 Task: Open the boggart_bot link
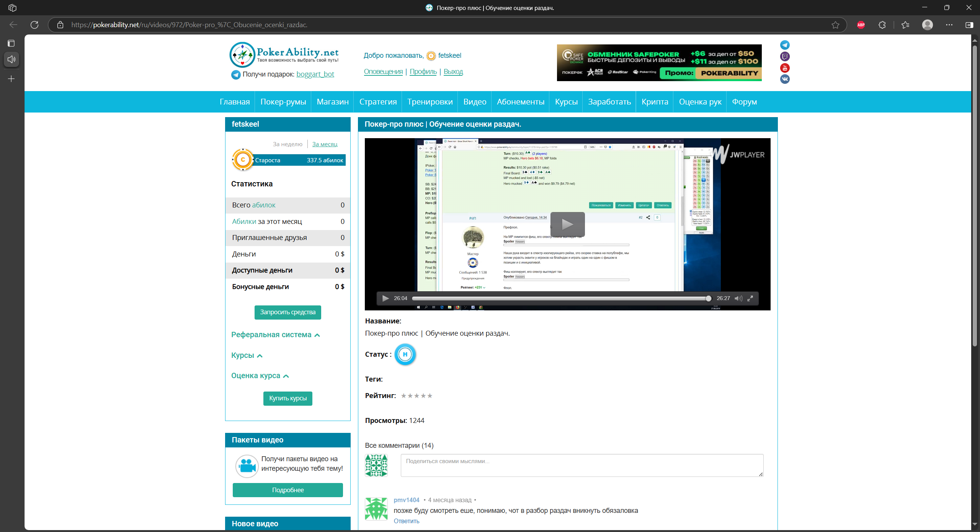[x=315, y=74]
